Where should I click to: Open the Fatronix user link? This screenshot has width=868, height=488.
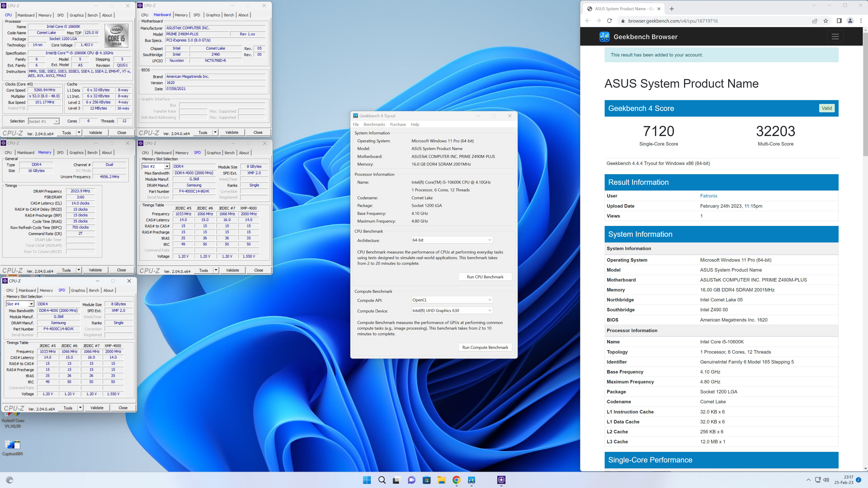(708, 196)
